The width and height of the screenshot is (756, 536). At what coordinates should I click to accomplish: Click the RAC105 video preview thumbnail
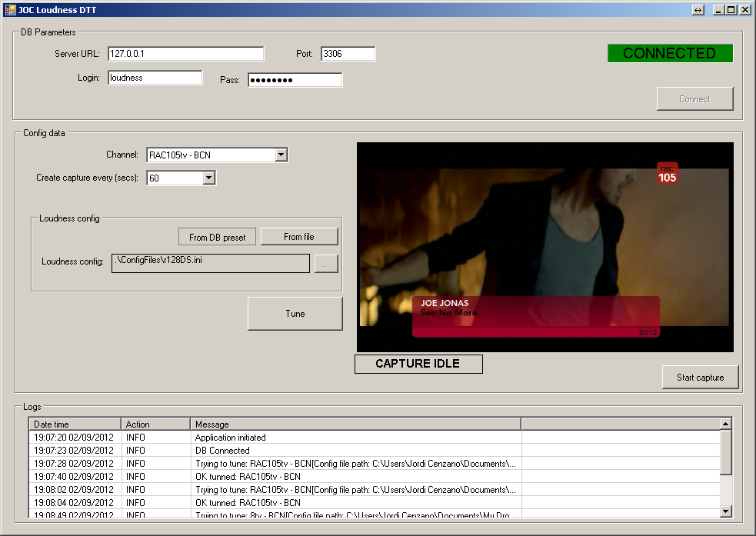point(545,247)
